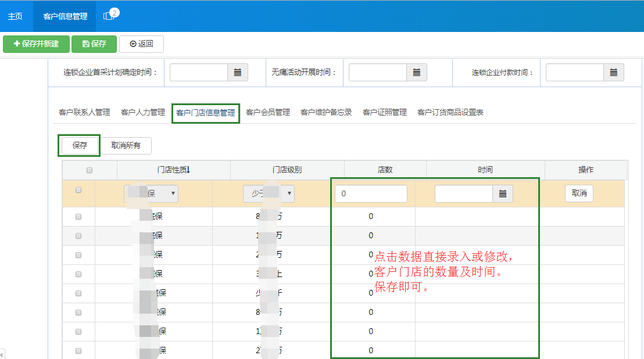644x359 pixels.
Task: Open the 无痛活动开展时间 calendar picker
Action: 417,72
